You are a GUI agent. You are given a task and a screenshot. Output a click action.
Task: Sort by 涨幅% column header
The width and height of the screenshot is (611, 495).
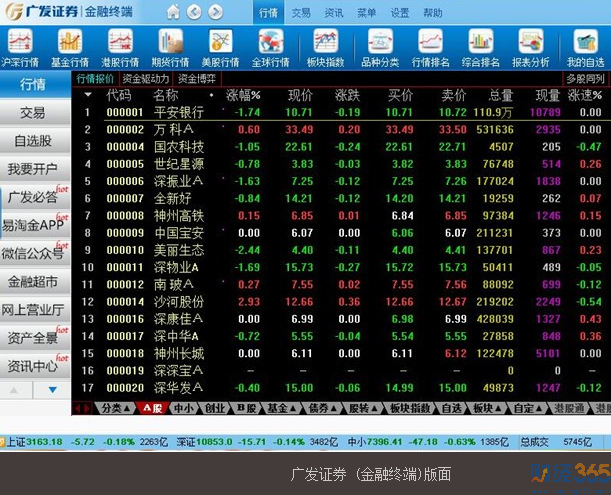(243, 95)
